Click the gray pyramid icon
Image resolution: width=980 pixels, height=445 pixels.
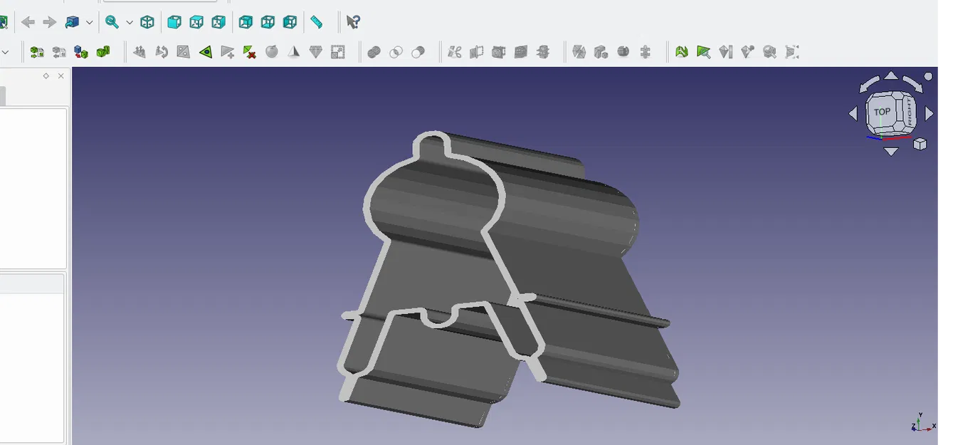pos(294,52)
